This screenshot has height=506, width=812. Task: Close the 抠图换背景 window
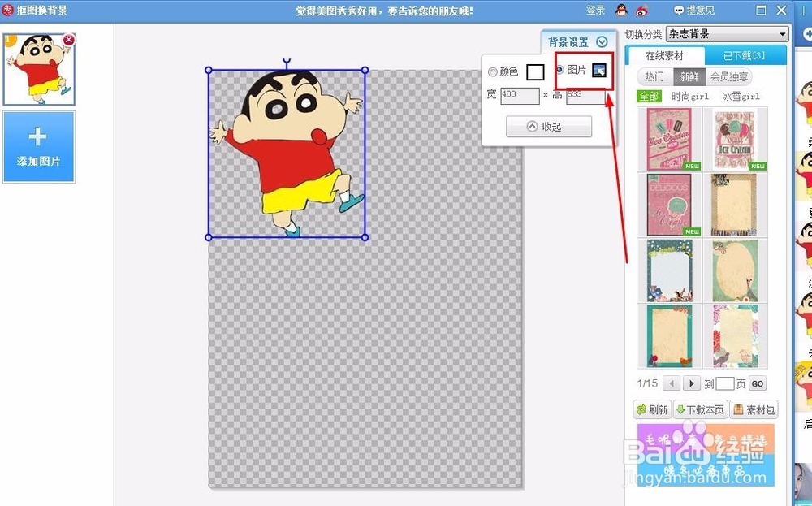782,10
